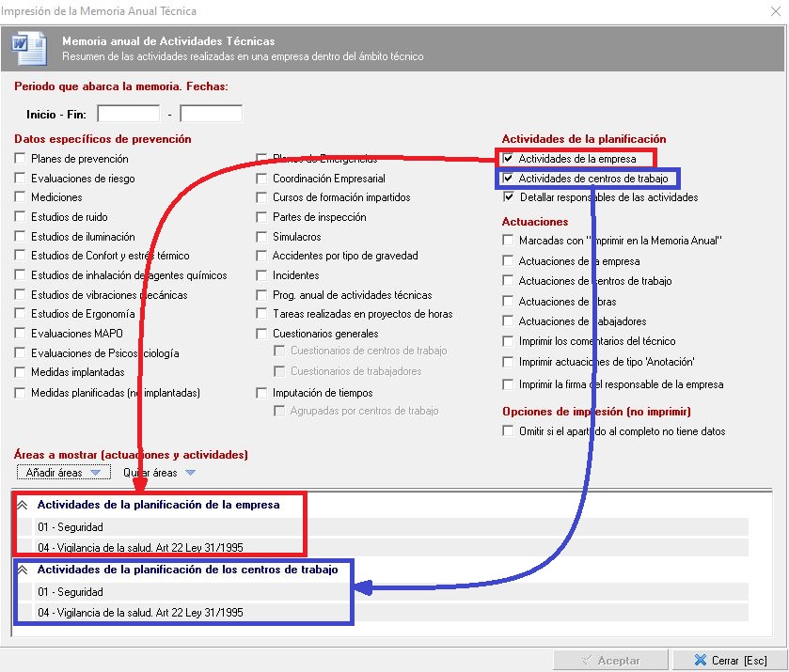
Task: Check Tareas realizadas en proyectos de horas
Action: click(261, 313)
